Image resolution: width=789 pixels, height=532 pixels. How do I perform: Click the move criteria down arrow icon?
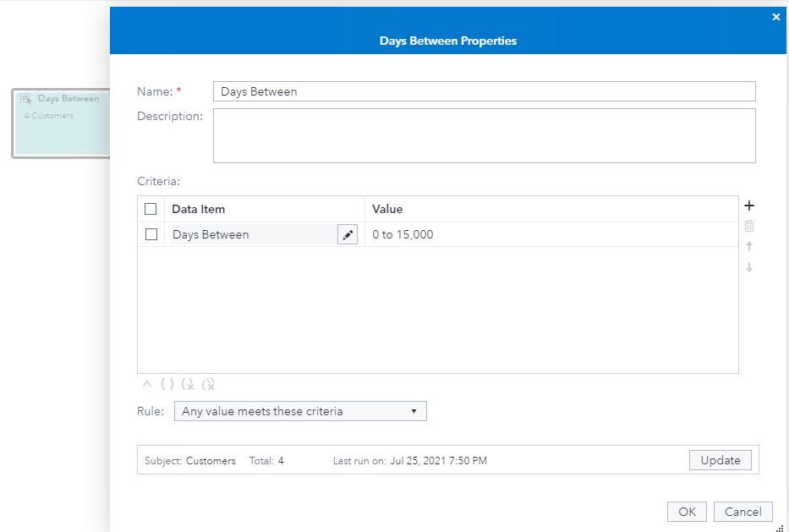(x=749, y=266)
